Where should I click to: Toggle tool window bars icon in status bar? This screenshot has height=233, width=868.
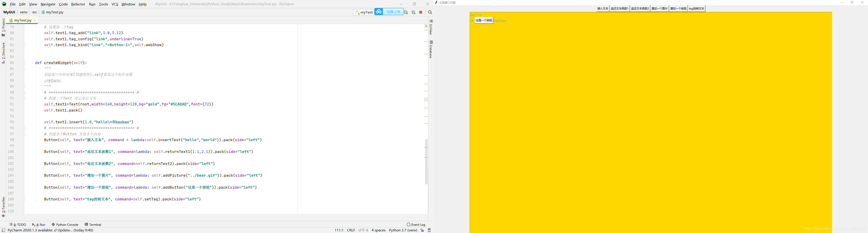point(3,230)
